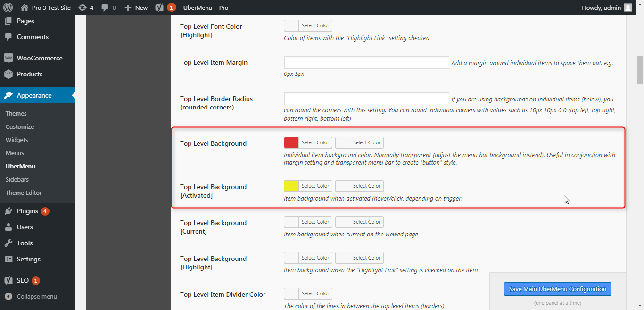Click the Users person icon
Image resolution: width=644 pixels, height=310 pixels.
[8, 227]
